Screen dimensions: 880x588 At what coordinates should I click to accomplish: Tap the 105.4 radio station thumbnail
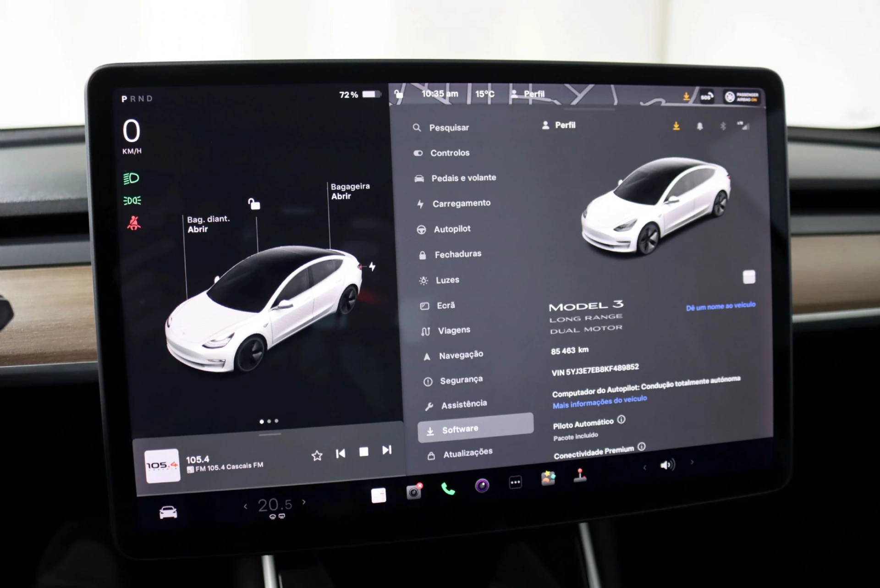[162, 466]
